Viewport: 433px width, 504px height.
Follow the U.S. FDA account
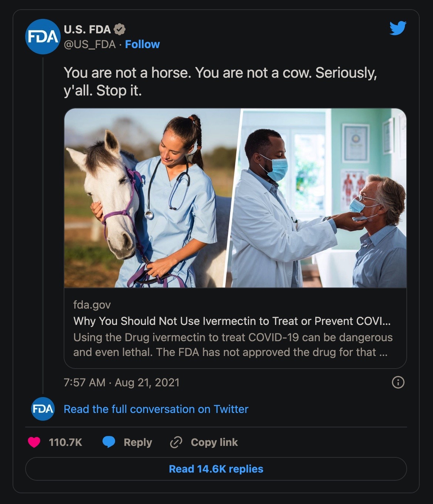tap(142, 44)
